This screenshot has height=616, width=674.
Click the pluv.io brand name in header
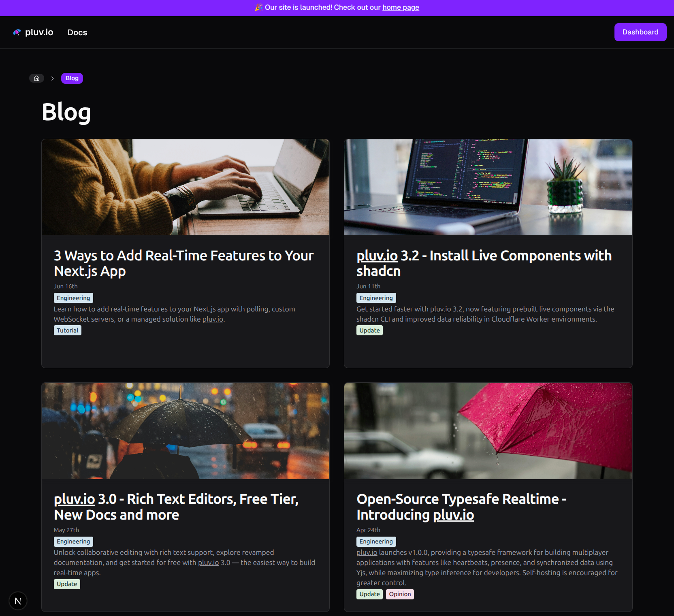pos(39,32)
